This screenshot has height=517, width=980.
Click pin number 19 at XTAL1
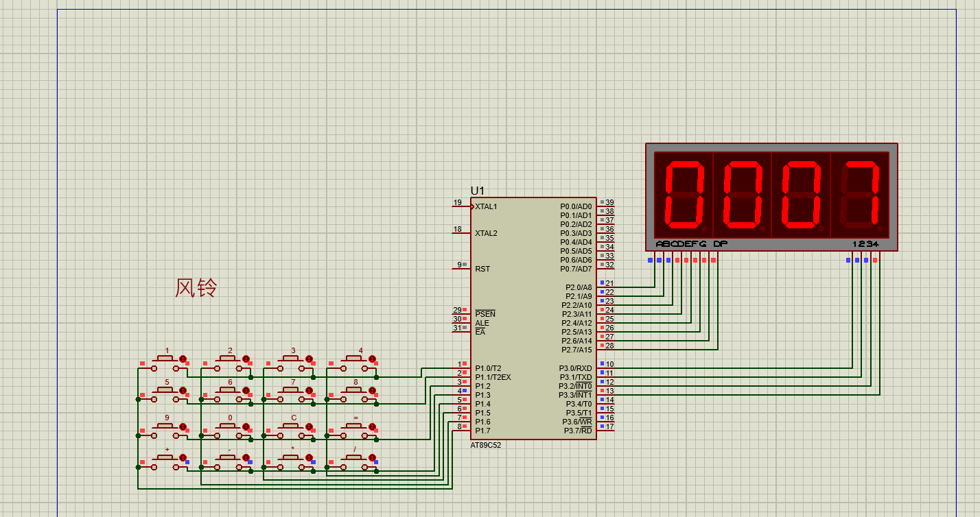coord(457,202)
